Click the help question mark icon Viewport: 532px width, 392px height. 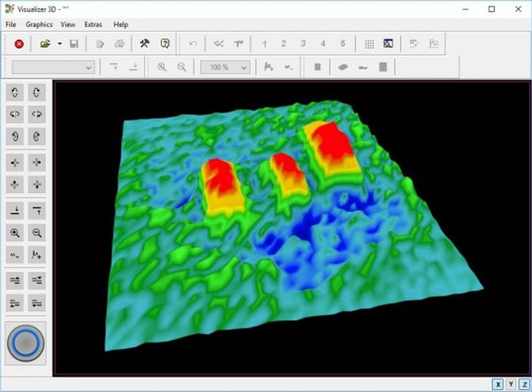click(165, 44)
